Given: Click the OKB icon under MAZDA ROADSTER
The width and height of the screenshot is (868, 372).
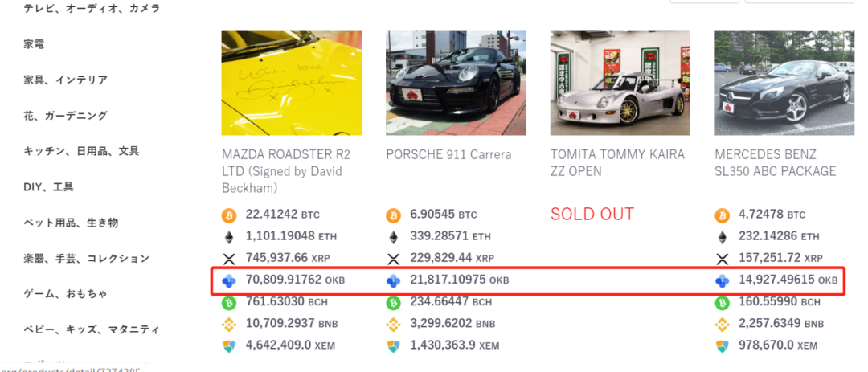Looking at the screenshot, I should [x=230, y=281].
